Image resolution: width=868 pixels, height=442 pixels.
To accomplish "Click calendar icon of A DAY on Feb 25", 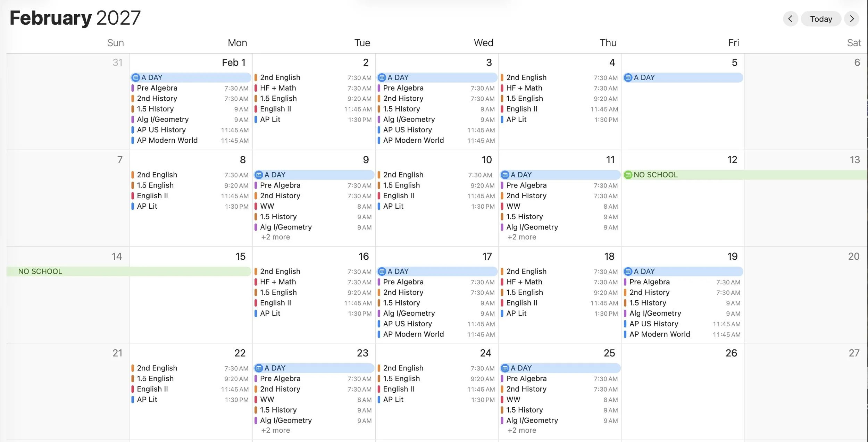I will tap(505, 368).
